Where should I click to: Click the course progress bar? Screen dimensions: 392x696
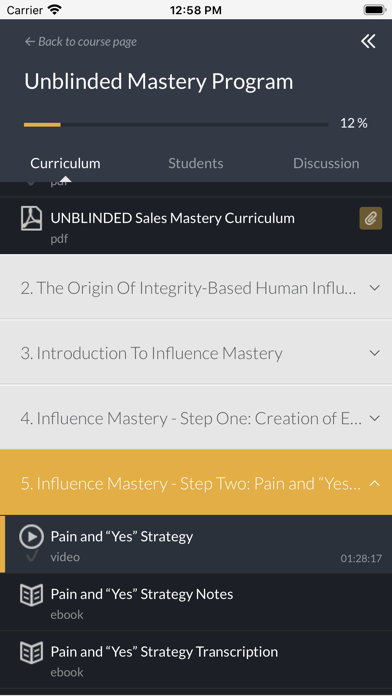[x=176, y=125]
